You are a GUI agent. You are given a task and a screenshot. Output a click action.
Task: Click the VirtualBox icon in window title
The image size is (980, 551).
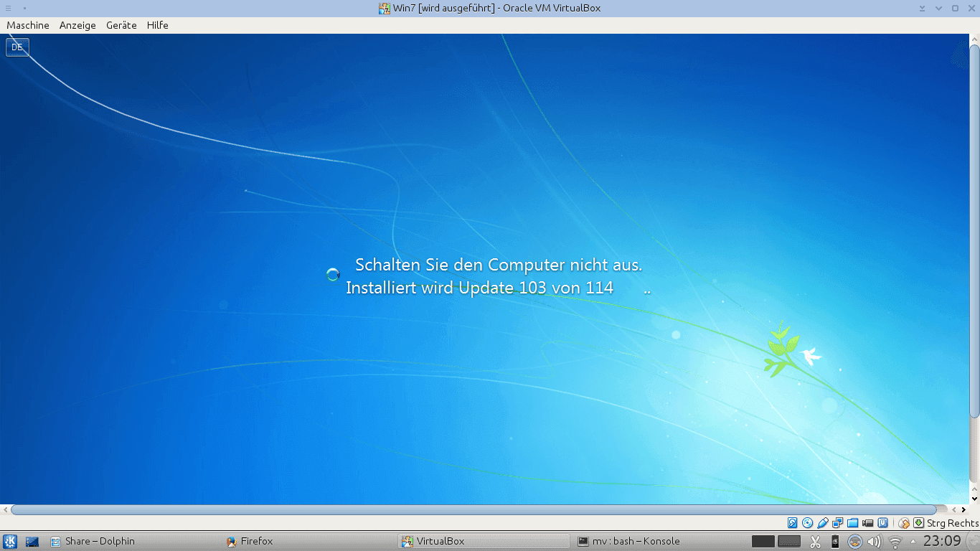[385, 9]
